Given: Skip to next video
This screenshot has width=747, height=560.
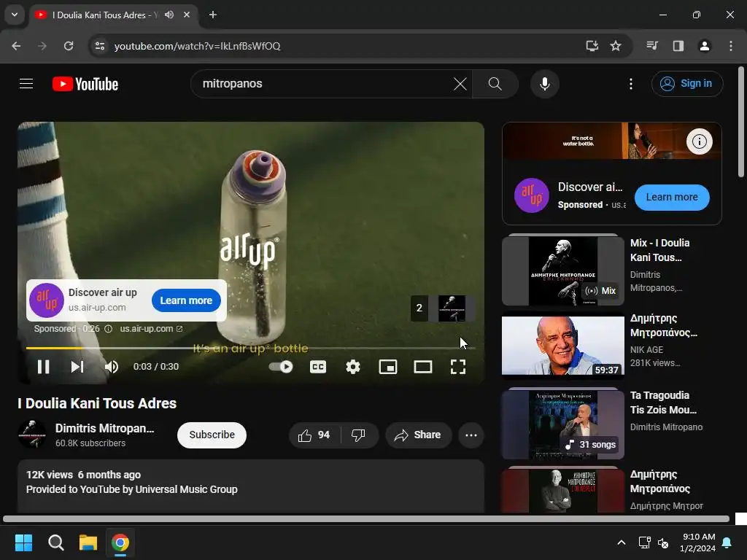Looking at the screenshot, I should (77, 367).
